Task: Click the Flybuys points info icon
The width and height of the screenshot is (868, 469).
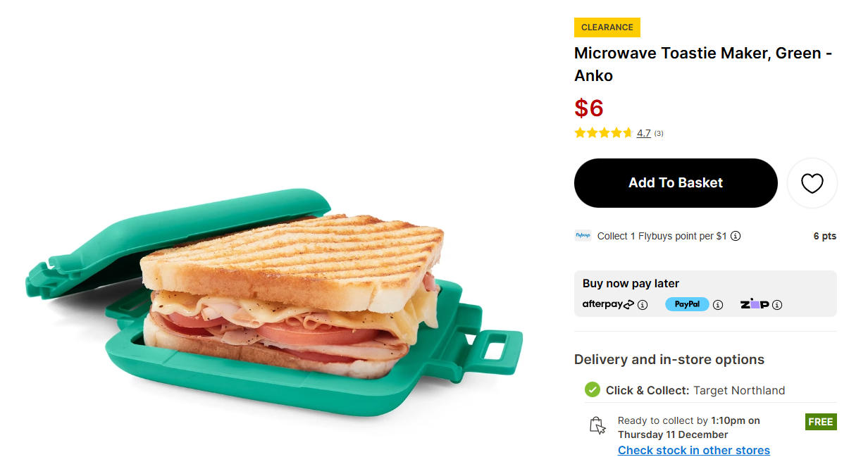Action: (x=736, y=237)
